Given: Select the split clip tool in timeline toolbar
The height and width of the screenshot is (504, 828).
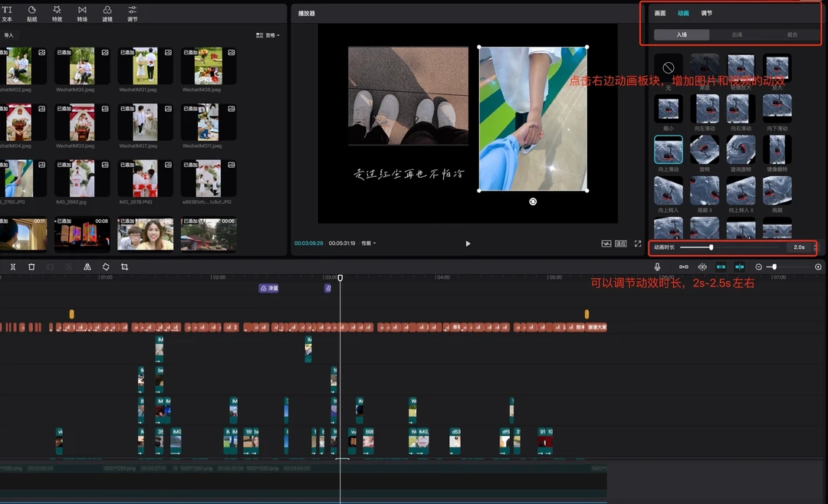Looking at the screenshot, I should (13, 267).
